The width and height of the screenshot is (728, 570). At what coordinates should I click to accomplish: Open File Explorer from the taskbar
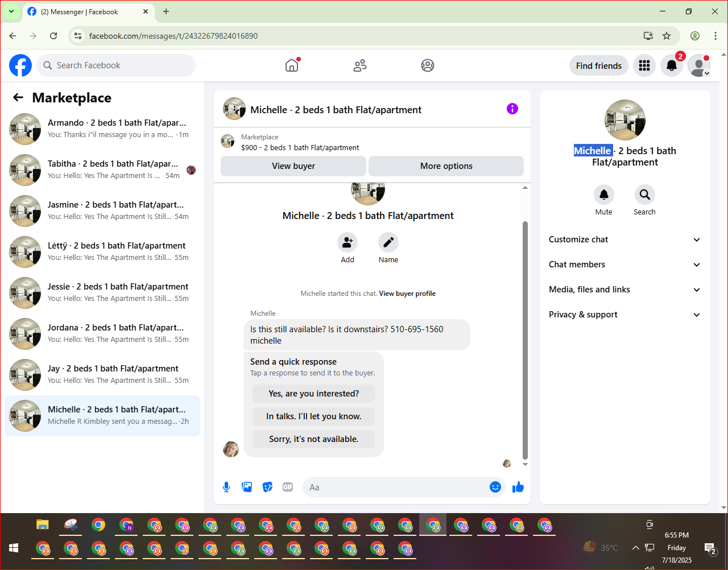[x=43, y=524]
